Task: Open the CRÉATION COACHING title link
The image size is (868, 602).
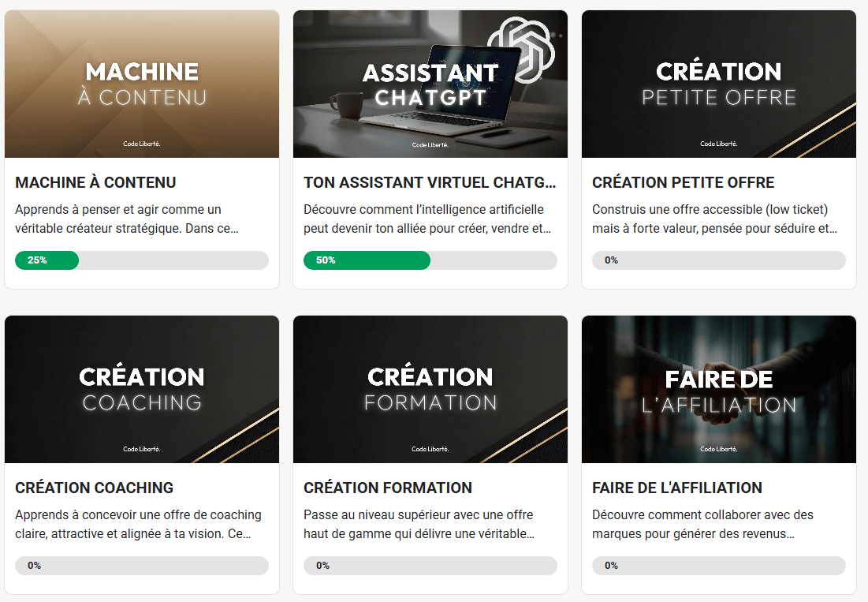Action: click(x=95, y=488)
